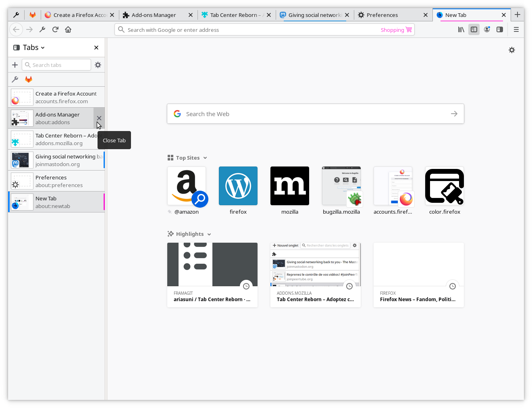This screenshot has height=408, width=532.
Task: Click the plus icon to add sidebar tab
Action: point(15,65)
